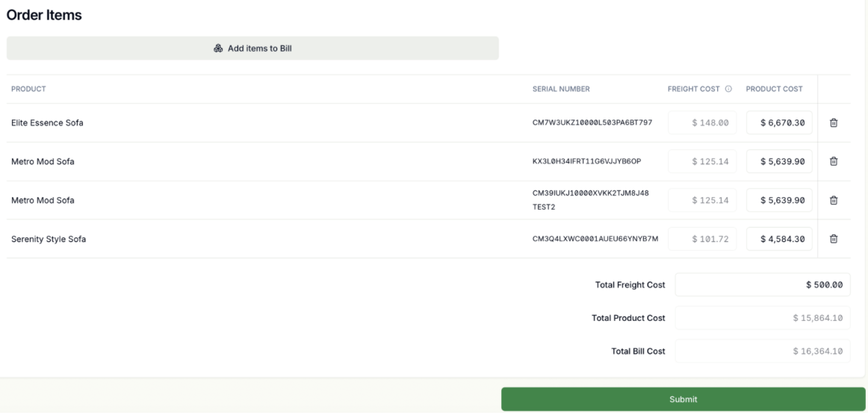This screenshot has height=415, width=868.
Task: Click the Total Product Cost $ 15,864.10 field
Action: pyautogui.click(x=762, y=318)
